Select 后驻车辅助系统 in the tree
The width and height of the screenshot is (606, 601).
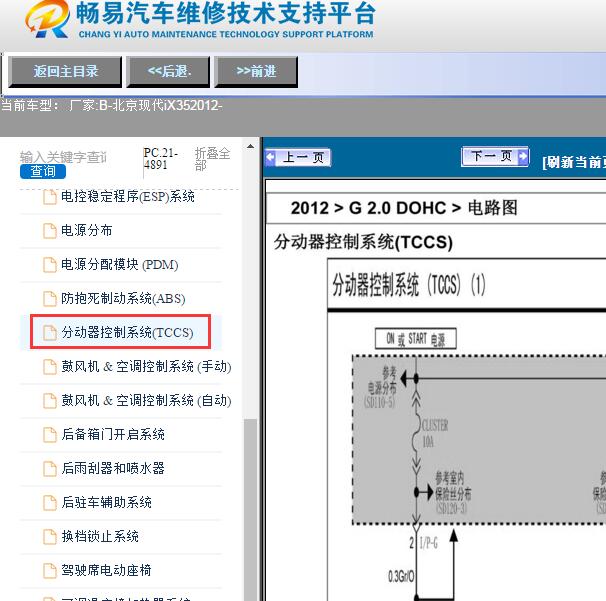coord(106,503)
